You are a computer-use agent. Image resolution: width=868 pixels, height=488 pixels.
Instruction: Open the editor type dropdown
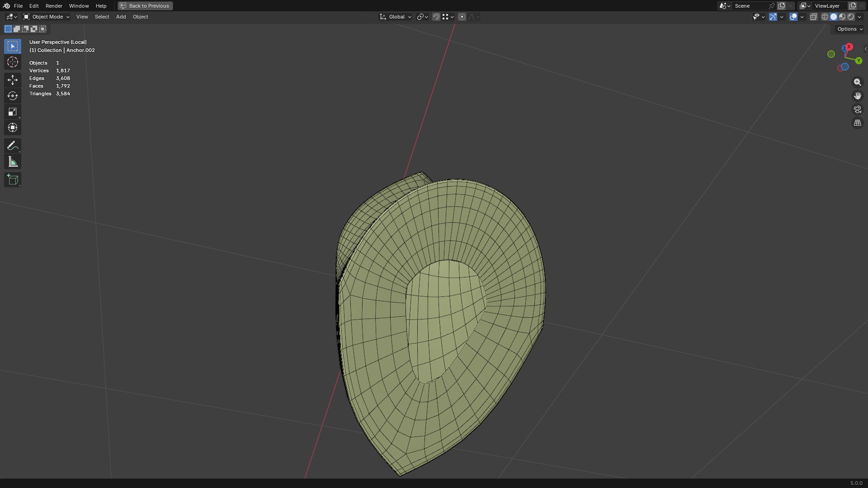[11, 17]
